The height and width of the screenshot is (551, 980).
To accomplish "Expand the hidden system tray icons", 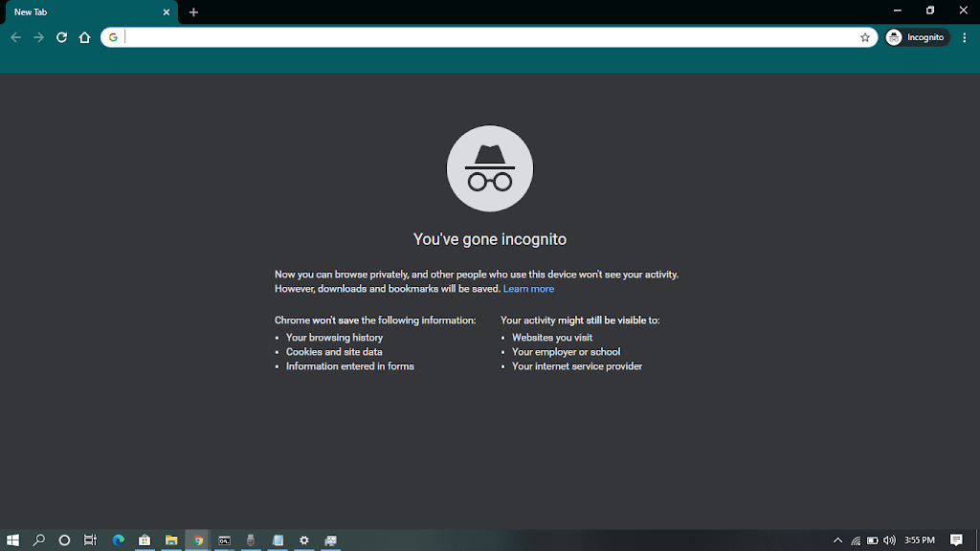I will click(838, 540).
